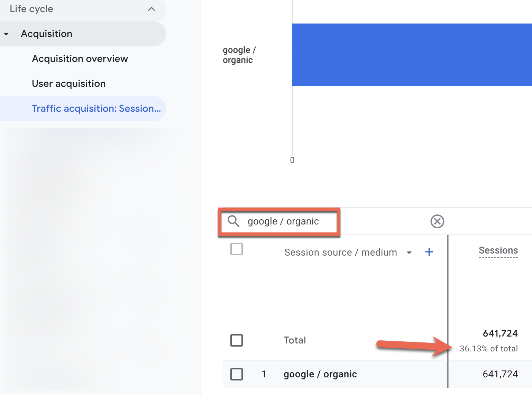532x395 pixels.
Task: Collapse the Life cycle section chevron
Action: (x=152, y=9)
